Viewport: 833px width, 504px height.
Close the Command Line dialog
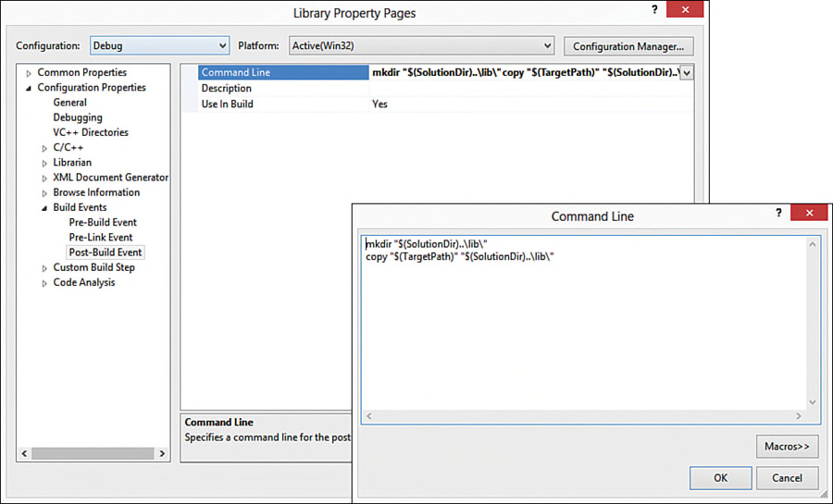809,213
